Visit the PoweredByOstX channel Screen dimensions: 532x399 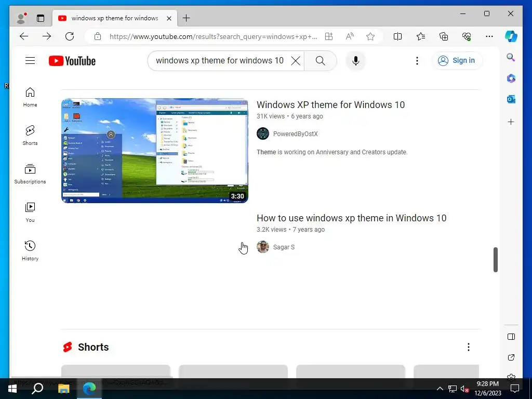296,134
